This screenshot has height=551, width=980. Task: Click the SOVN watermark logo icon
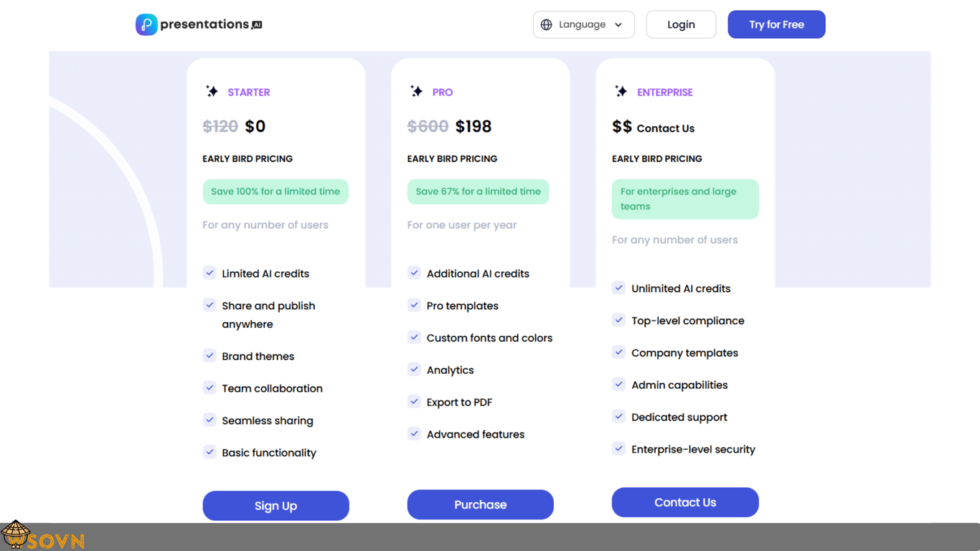click(16, 535)
